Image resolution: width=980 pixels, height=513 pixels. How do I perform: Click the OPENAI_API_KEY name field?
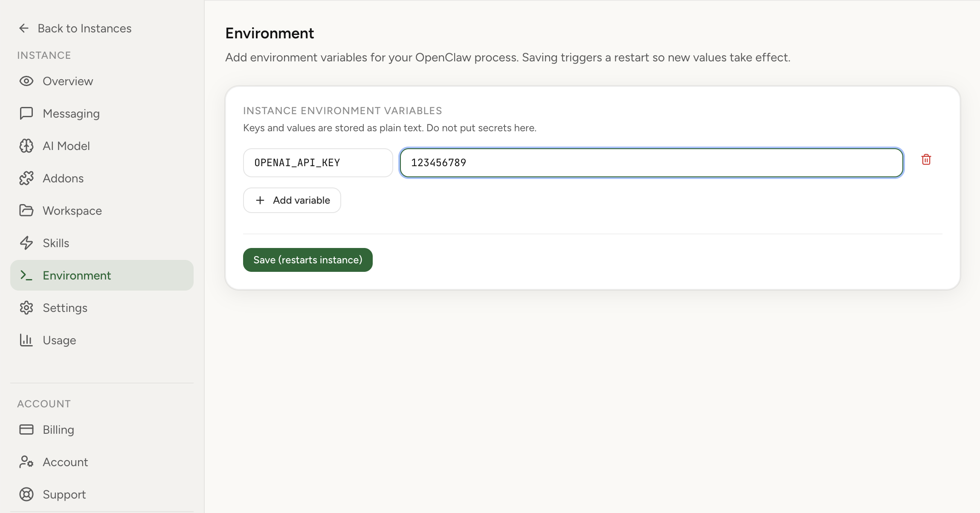point(318,162)
